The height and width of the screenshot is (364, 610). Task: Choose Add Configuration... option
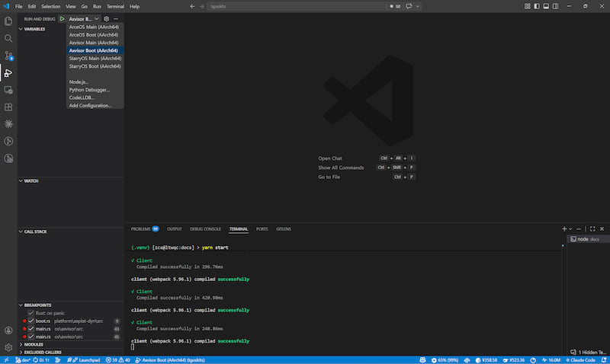point(95,105)
